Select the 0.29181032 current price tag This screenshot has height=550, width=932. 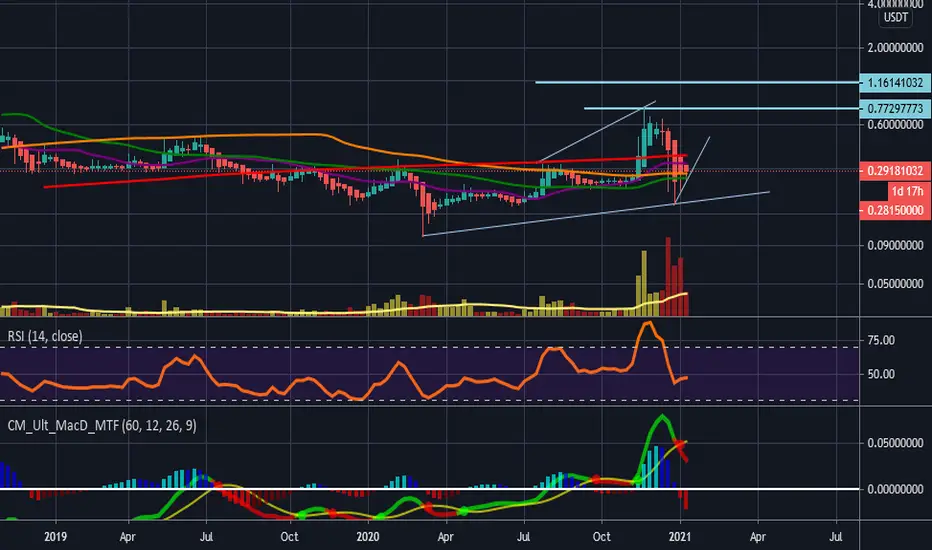pos(895,171)
